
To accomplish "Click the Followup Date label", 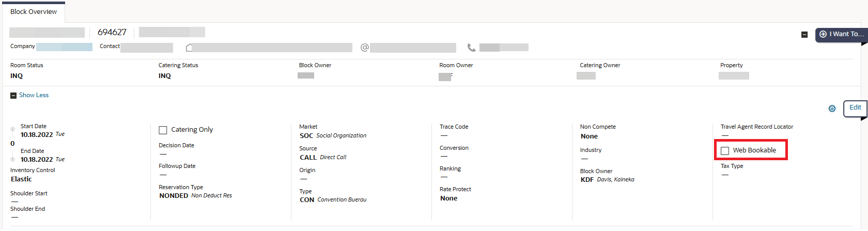I will pos(177,166).
